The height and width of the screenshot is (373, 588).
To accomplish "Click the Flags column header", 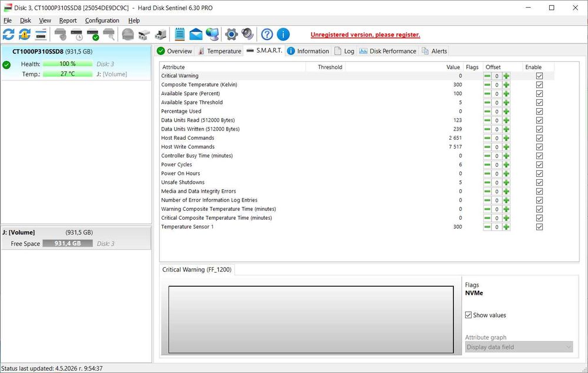I will pos(473,67).
